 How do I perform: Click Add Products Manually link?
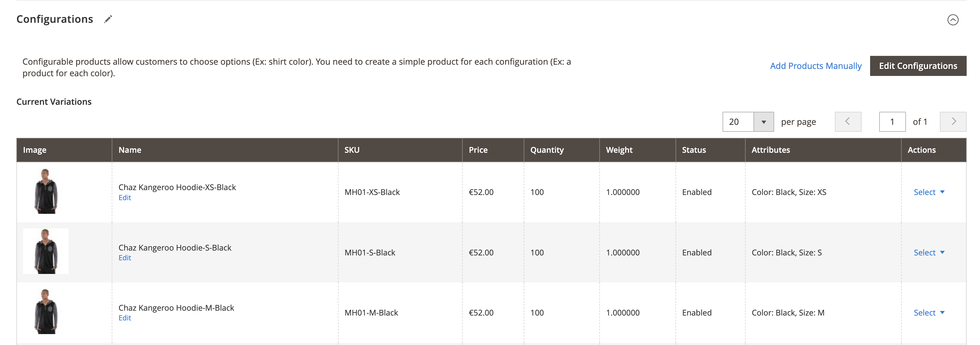815,66
